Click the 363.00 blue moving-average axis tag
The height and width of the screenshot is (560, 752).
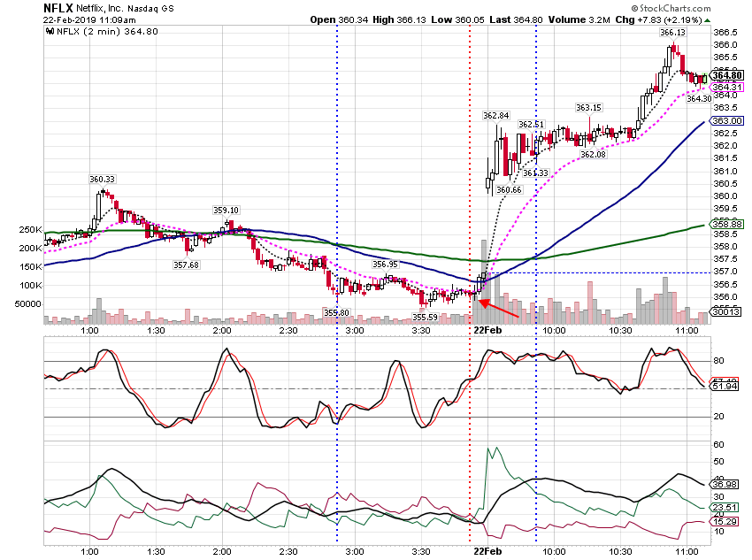727,121
